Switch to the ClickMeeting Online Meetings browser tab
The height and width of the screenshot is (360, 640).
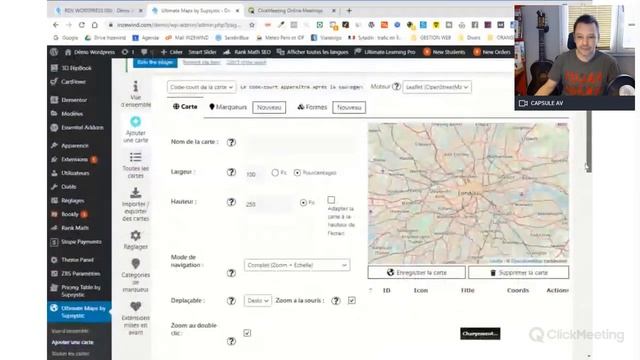click(x=291, y=11)
